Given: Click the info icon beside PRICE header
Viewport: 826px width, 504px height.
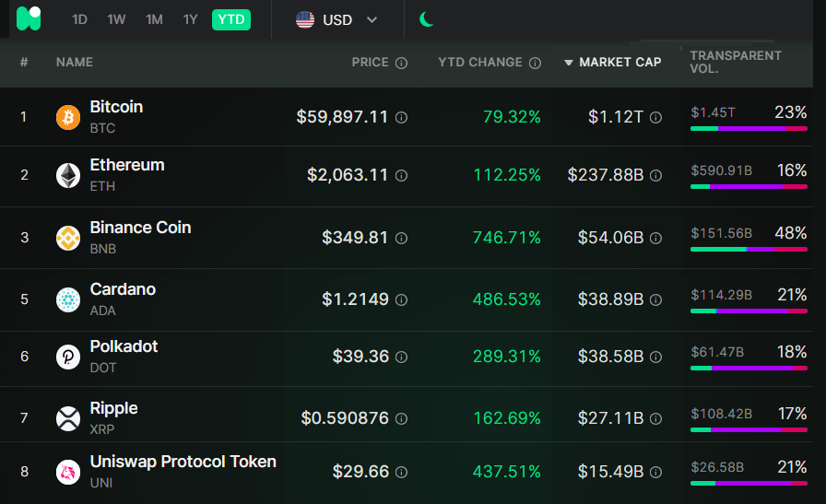Looking at the screenshot, I should click(401, 64).
